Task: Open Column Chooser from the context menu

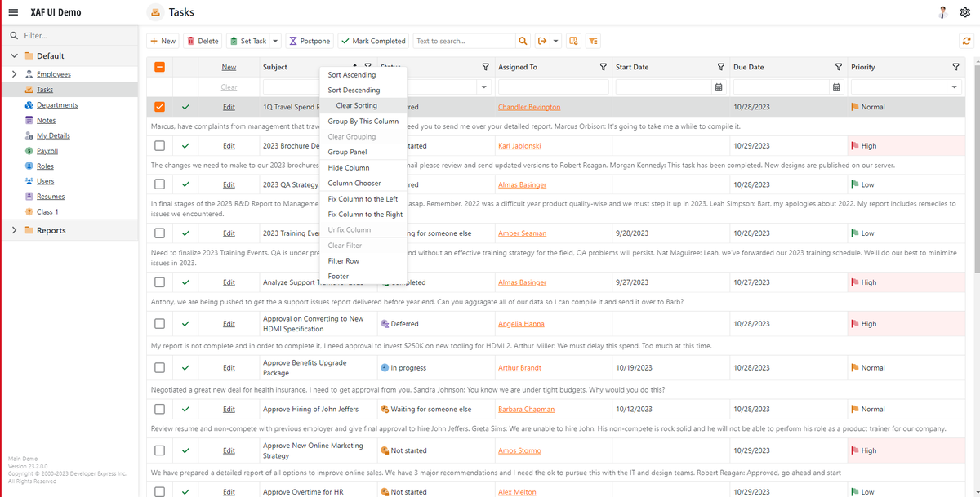Action: click(363, 183)
